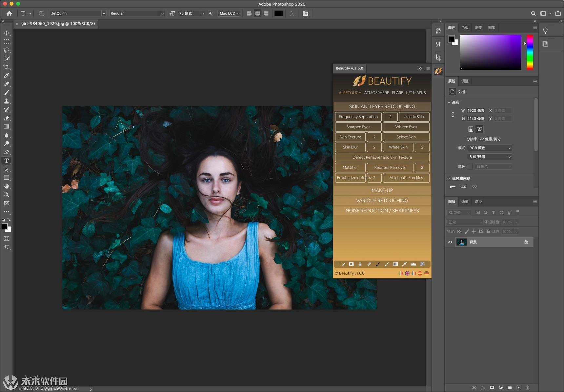Screen dimensions: 564x392
Task: Click the girl-984060_1920.jpg document tab
Action: coord(58,24)
